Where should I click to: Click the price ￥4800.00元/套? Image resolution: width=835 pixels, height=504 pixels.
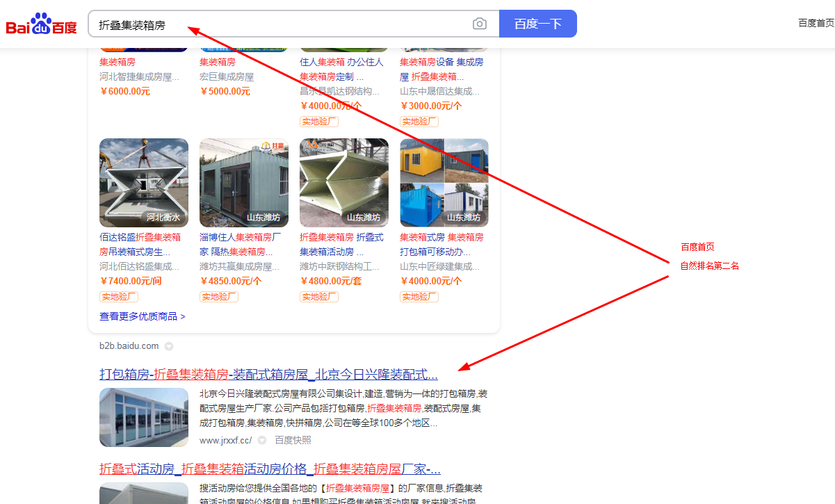[x=331, y=281]
